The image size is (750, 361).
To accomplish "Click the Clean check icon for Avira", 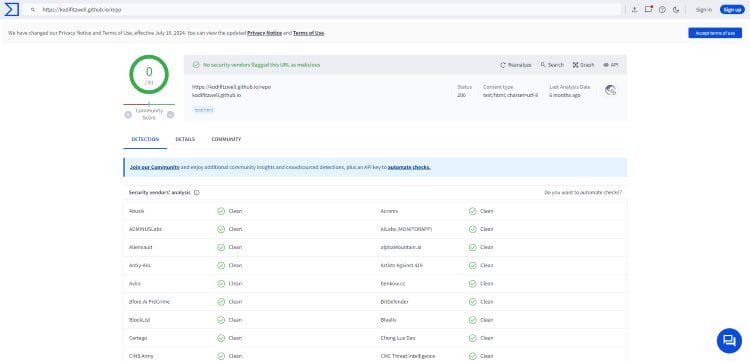I will click(x=221, y=284).
